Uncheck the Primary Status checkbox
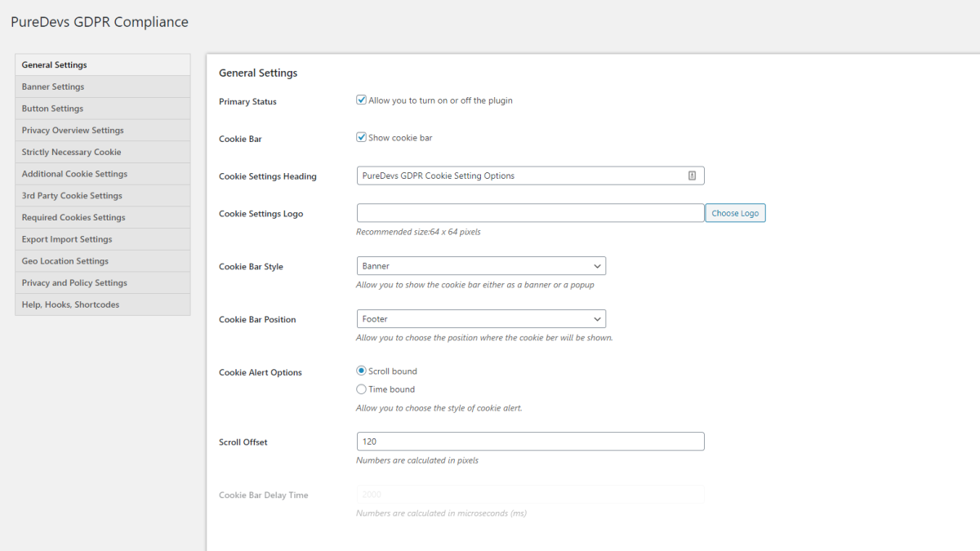 tap(361, 100)
